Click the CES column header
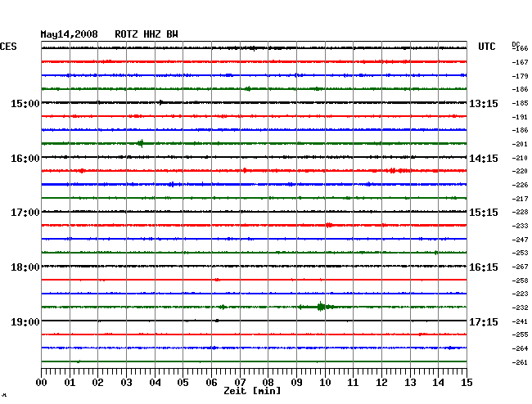532x404 pixels. (8, 47)
